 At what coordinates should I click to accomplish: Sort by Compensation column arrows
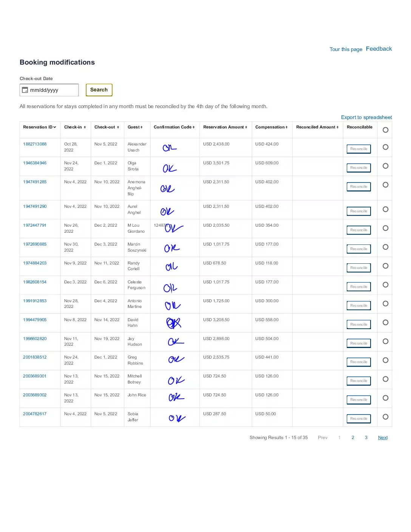[x=286, y=127]
